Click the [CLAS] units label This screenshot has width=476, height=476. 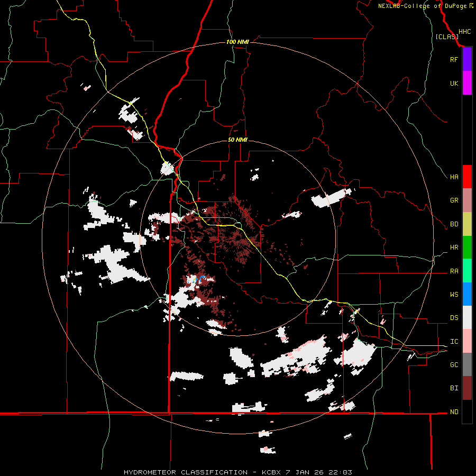tap(447, 36)
